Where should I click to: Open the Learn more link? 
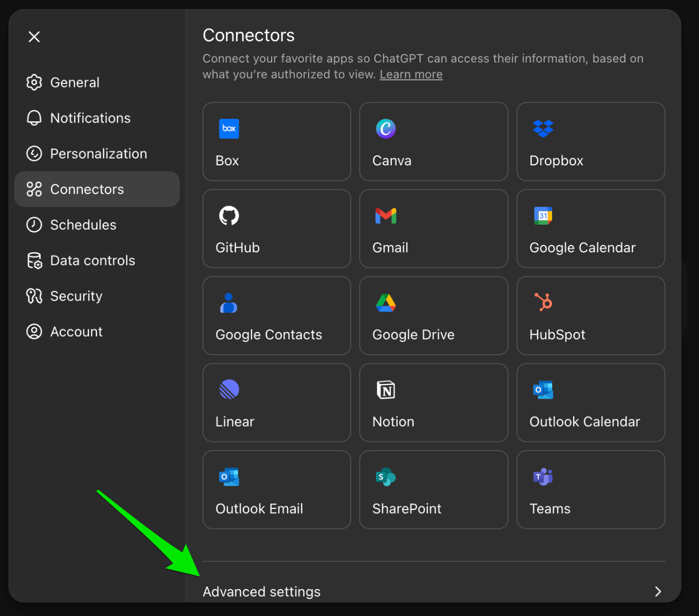point(410,74)
